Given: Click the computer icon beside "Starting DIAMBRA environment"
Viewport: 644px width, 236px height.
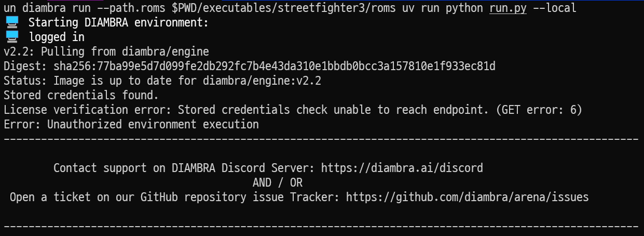Looking at the screenshot, I should coord(12,22).
